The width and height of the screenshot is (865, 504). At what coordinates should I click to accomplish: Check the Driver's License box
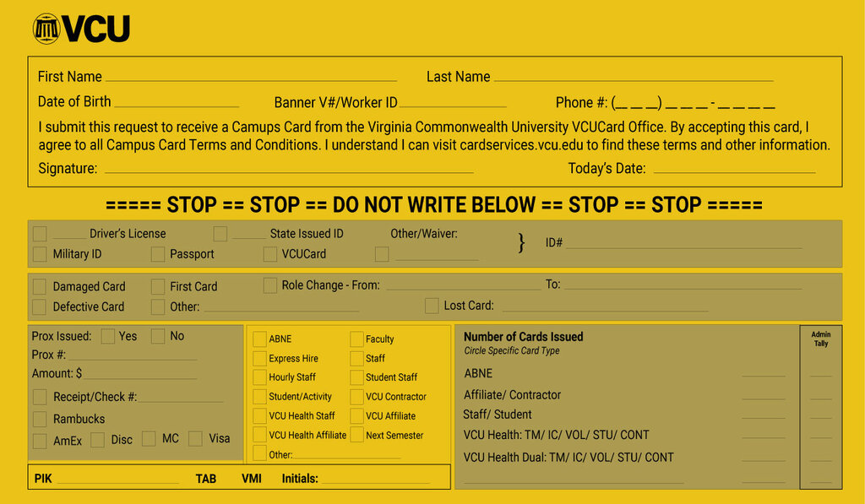coord(40,234)
